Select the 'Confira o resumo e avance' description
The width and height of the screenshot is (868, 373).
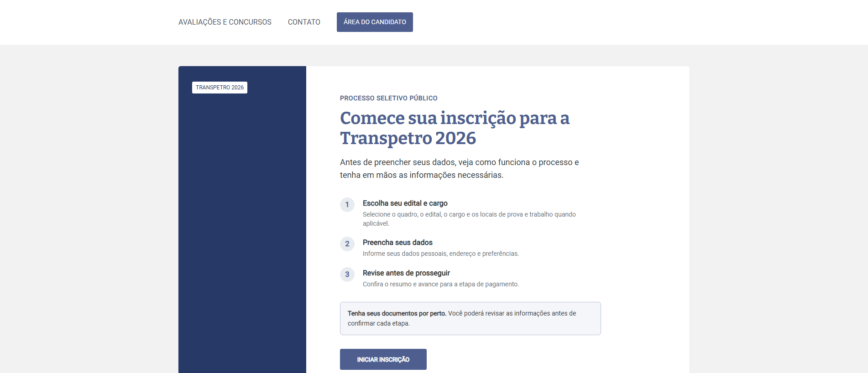441,284
